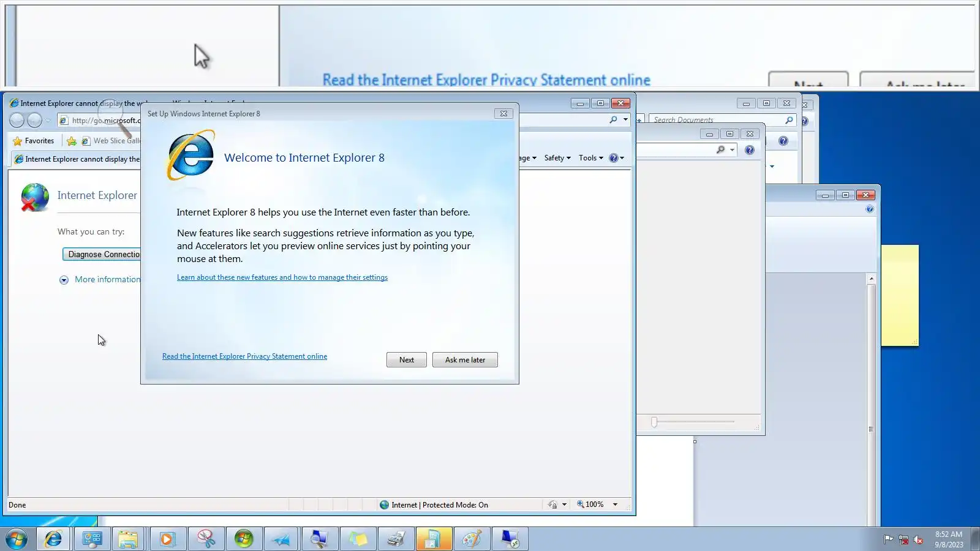Screen dimensions: 980x551
Task: Open the Web Slice Gallery favorite
Action: 111,141
